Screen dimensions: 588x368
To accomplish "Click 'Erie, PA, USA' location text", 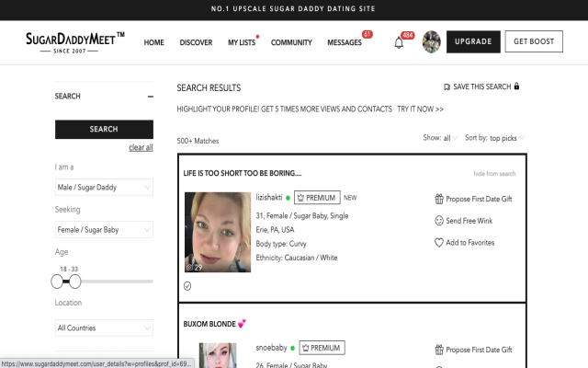I will [275, 229].
